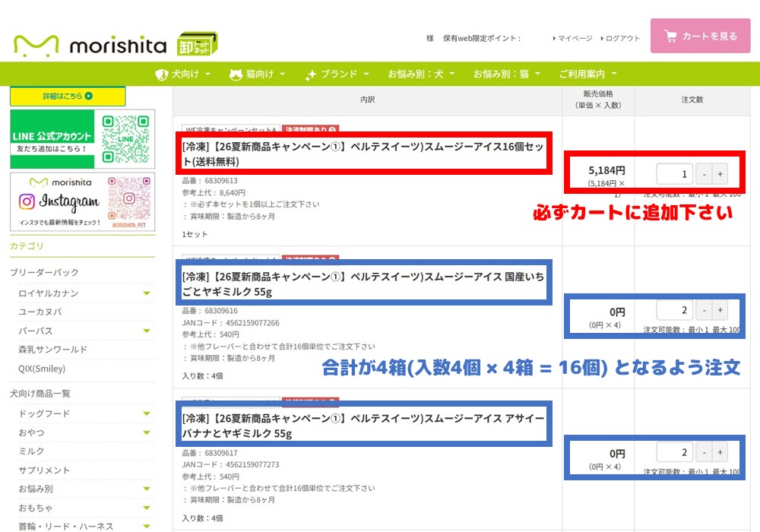The image size is (760, 532).
Task: Click the Instagram camera logo
Action: (x=27, y=201)
